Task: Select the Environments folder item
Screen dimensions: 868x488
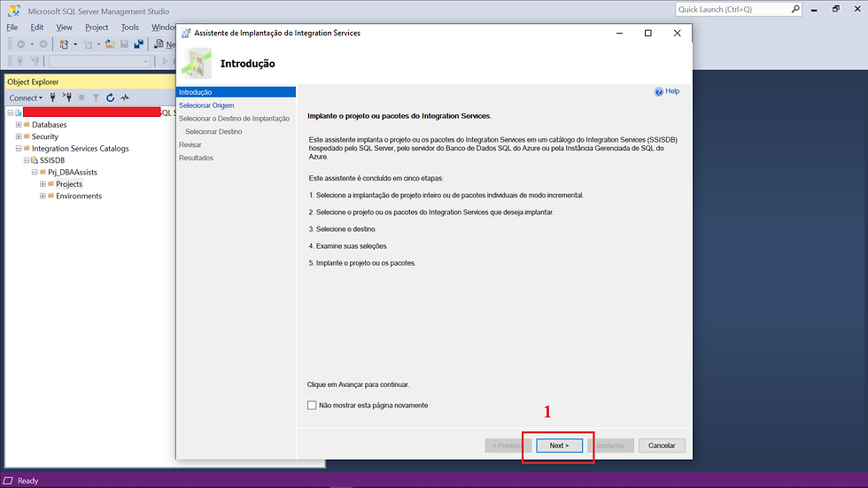Action: coord(79,196)
